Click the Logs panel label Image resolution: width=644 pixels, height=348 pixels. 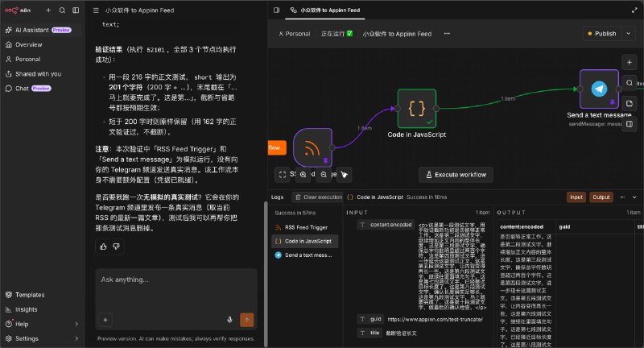[x=277, y=197]
